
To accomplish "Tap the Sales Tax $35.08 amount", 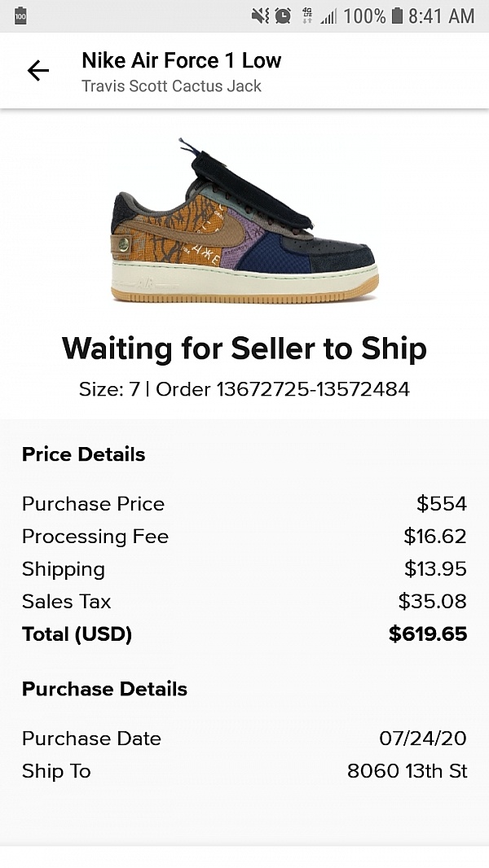I will click(x=432, y=602).
